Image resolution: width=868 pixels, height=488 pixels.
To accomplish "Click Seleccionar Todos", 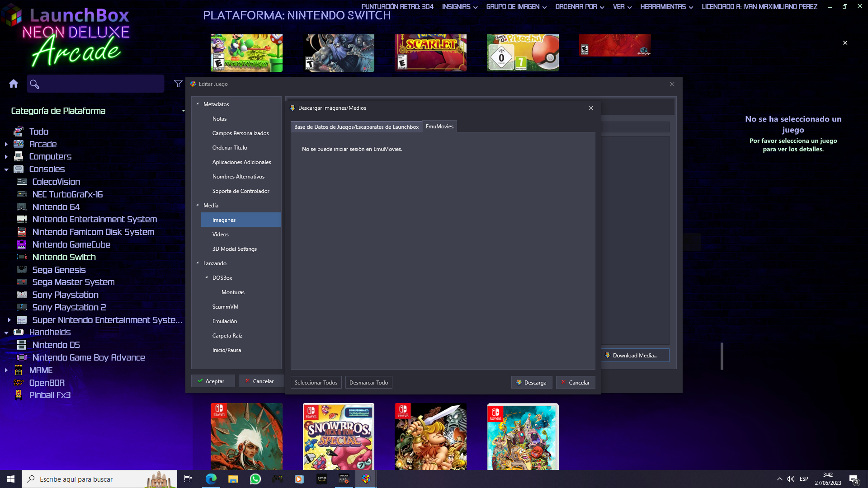I will [316, 382].
